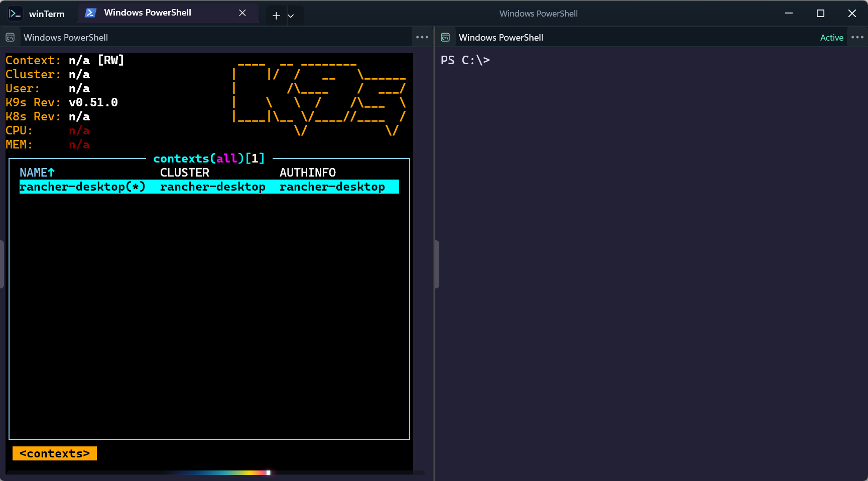This screenshot has width=868, height=481.
Task: Click the Context n/a [RW] value
Action: point(96,60)
